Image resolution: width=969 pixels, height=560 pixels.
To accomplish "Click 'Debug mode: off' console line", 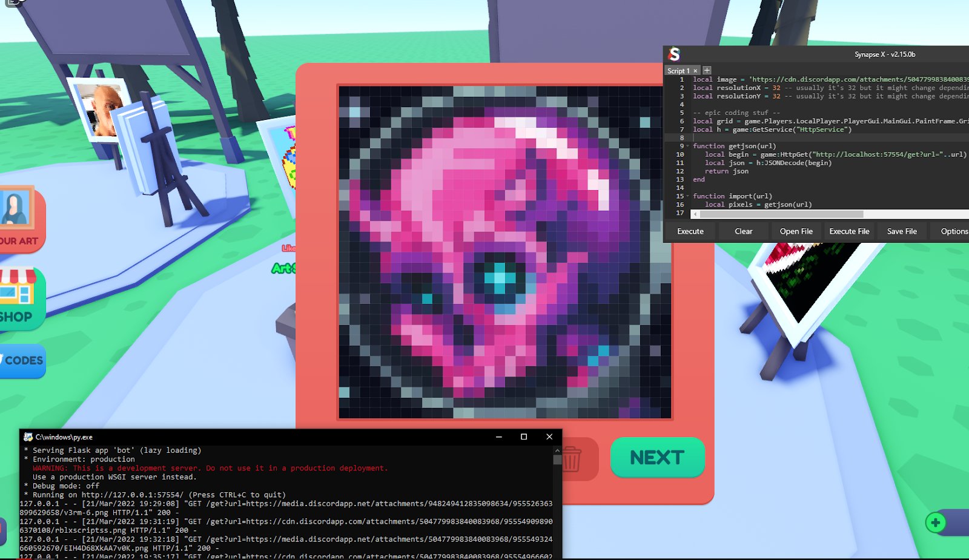I will point(66,486).
